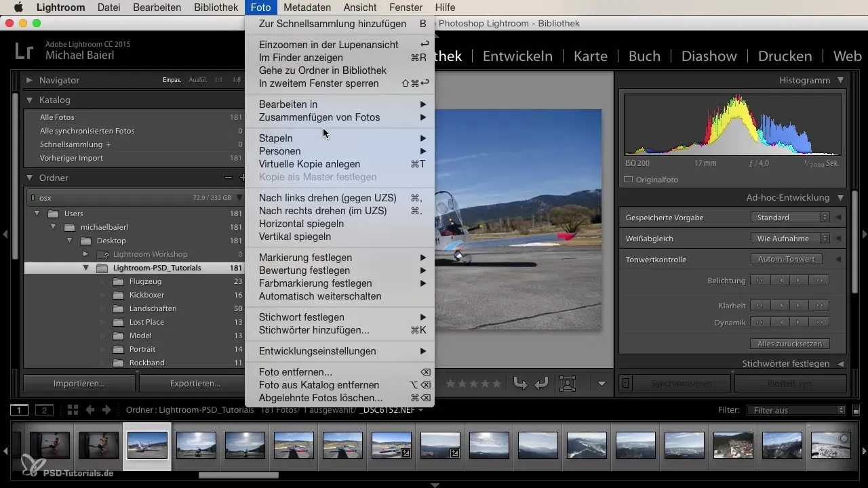Screen dimensions: 868x488
Task: Click the Einstell. syn. button
Action: [x=790, y=384]
